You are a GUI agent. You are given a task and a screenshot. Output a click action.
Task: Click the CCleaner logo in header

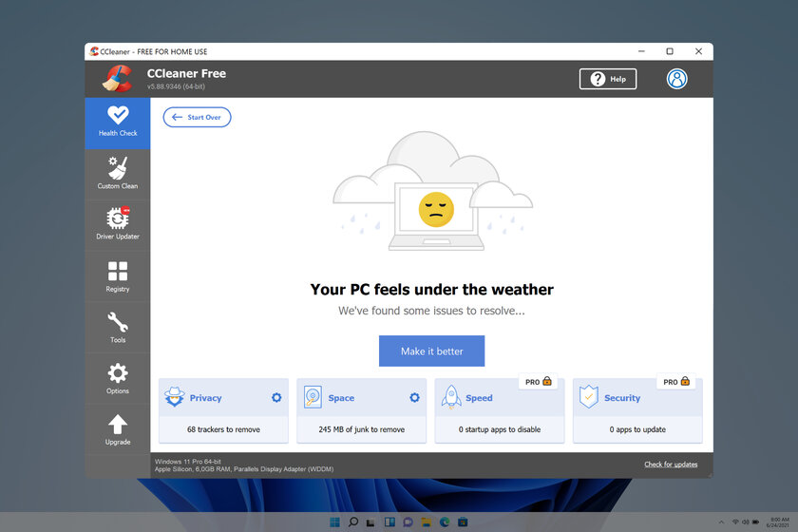[118, 79]
